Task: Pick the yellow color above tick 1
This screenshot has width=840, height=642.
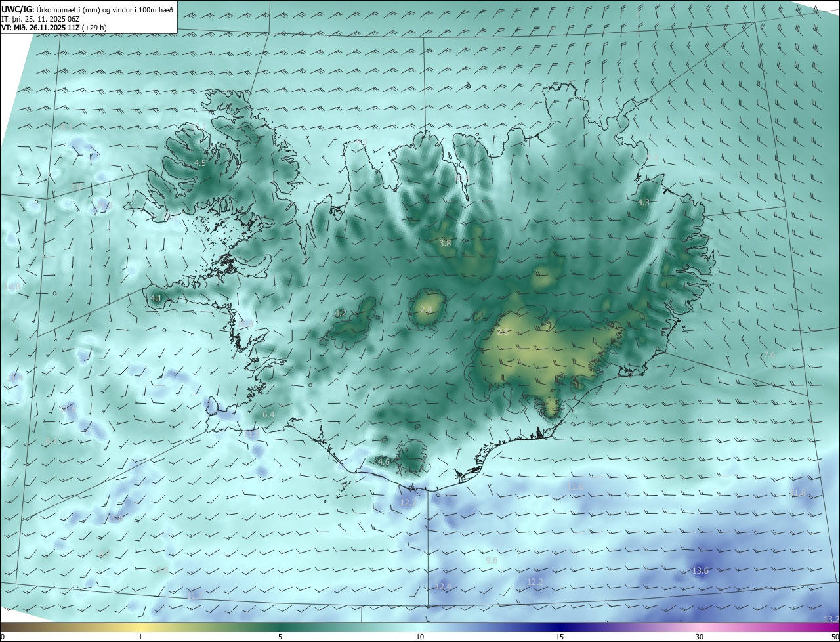Action: (140, 627)
